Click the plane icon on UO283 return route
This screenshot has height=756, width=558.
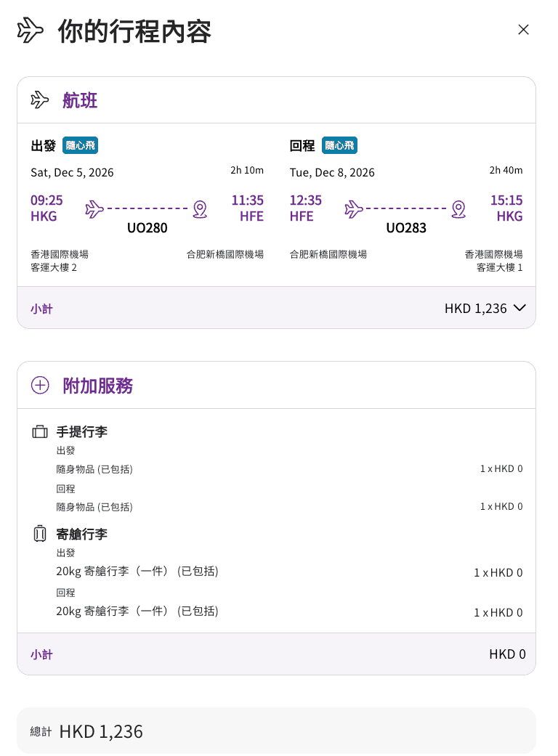354,209
